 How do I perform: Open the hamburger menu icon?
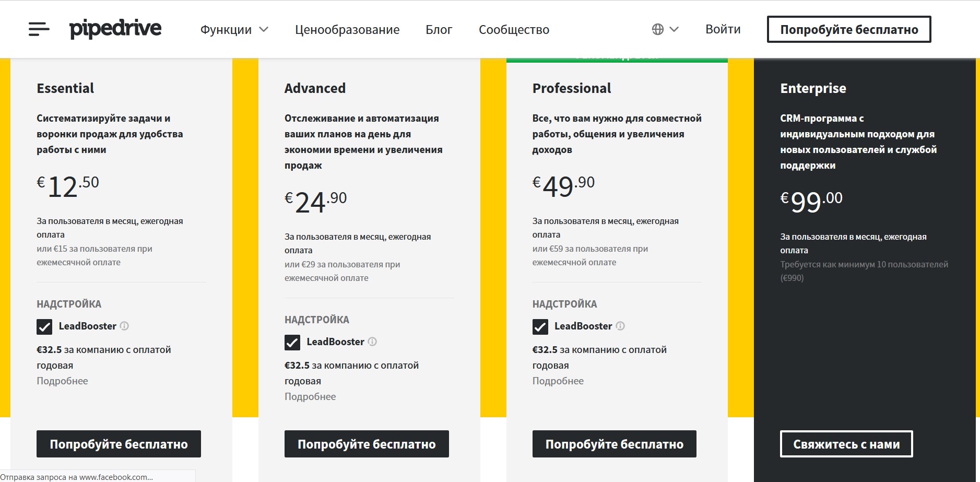coord(39,29)
